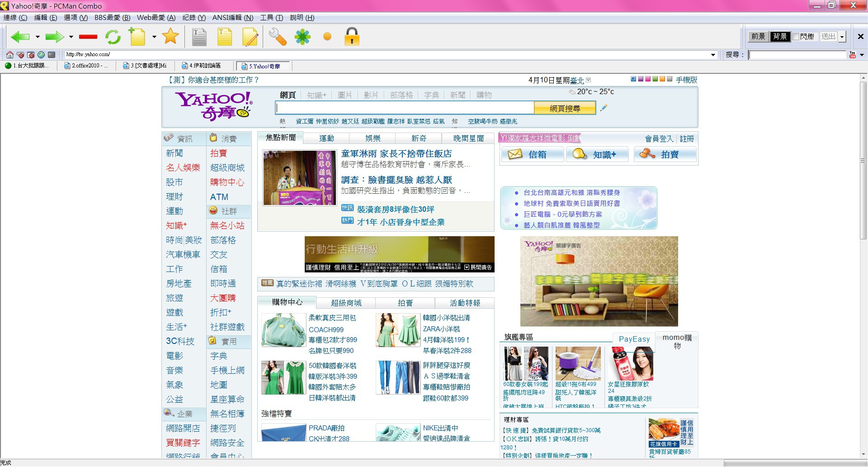Click the green asterisk toolbar icon
This screenshot has height=467, width=868.
pyautogui.click(x=302, y=37)
